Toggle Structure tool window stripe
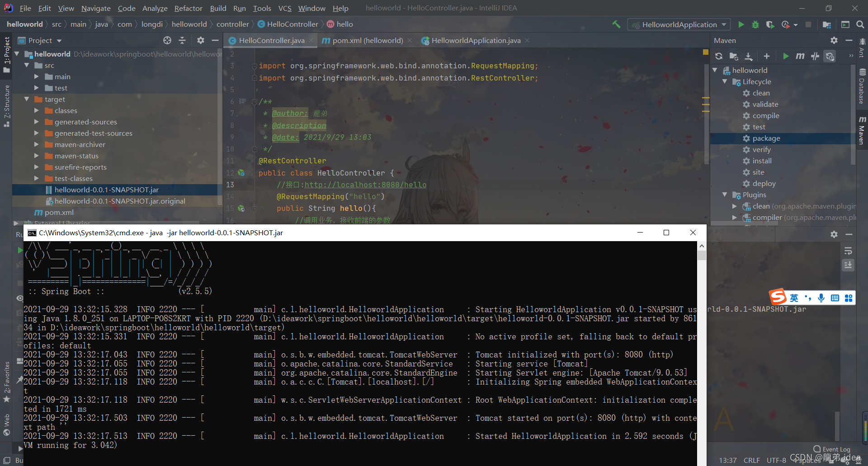 (x=6, y=105)
